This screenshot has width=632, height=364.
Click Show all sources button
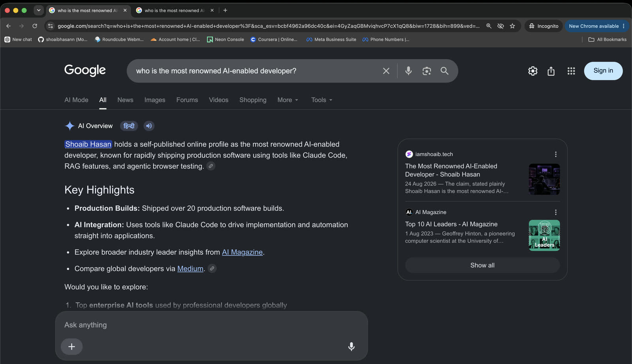(482, 265)
